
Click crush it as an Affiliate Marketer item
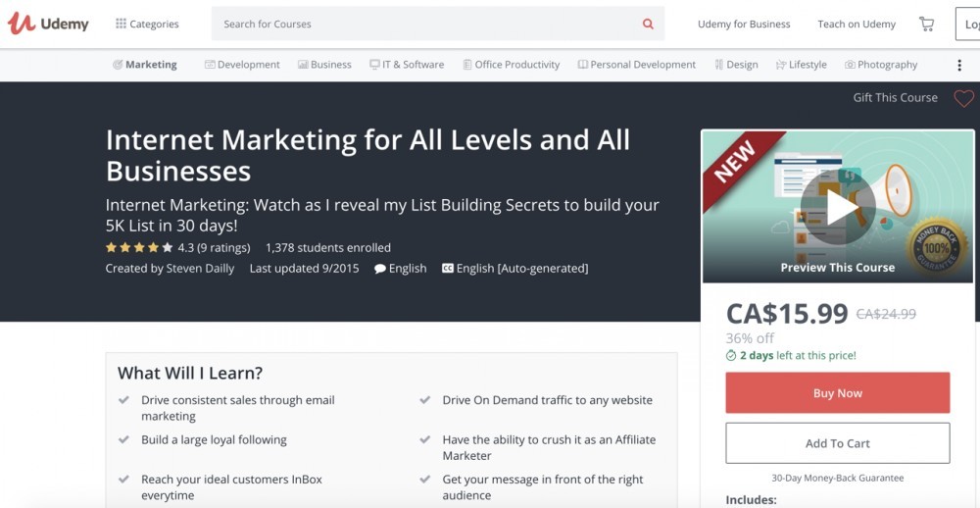pyautogui.click(x=550, y=447)
